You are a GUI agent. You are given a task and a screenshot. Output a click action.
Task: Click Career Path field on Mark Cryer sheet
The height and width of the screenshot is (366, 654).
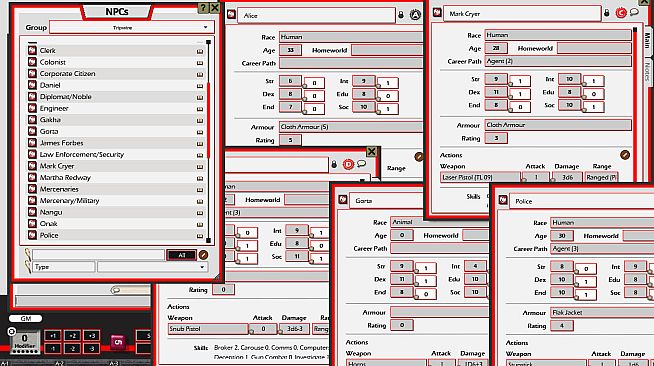click(x=558, y=61)
